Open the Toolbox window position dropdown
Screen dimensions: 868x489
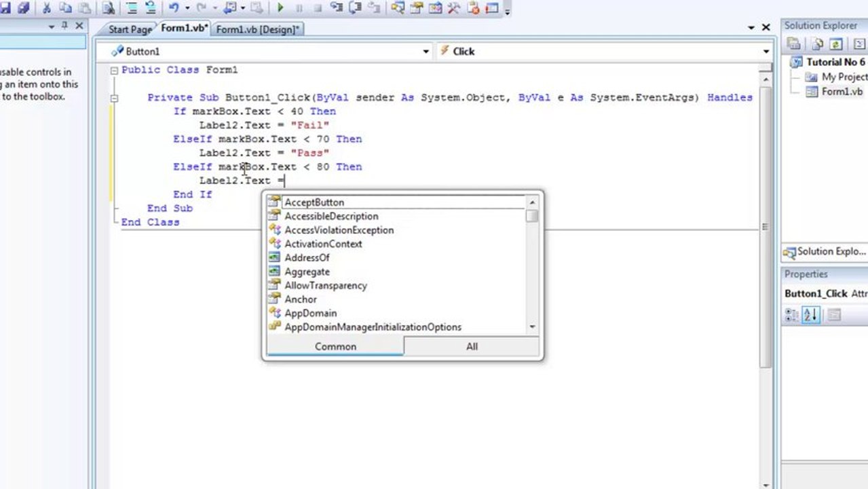coord(51,25)
